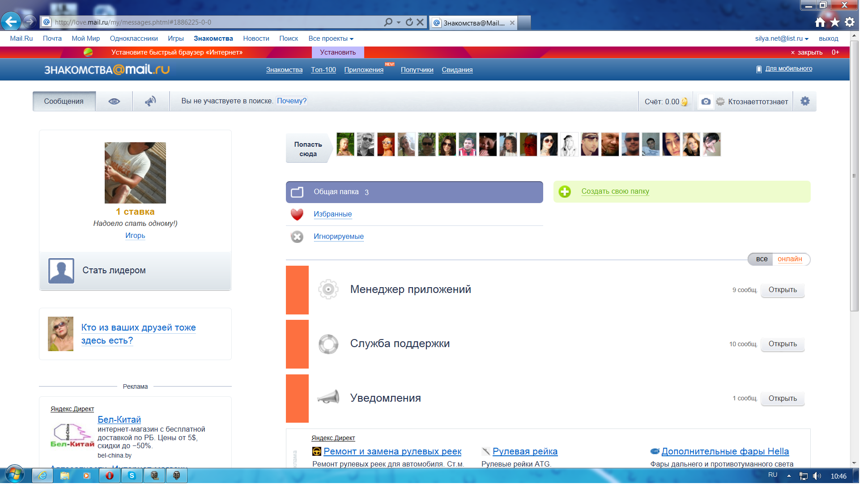Click the Для мобильного link
This screenshot has height=488, width=868.
pyautogui.click(x=789, y=69)
